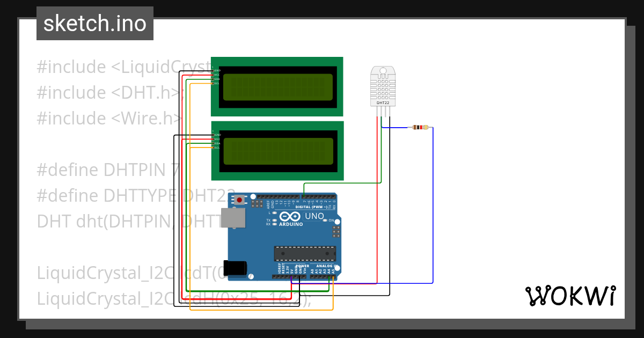Switch to the sketch.ino tab

tap(94, 23)
